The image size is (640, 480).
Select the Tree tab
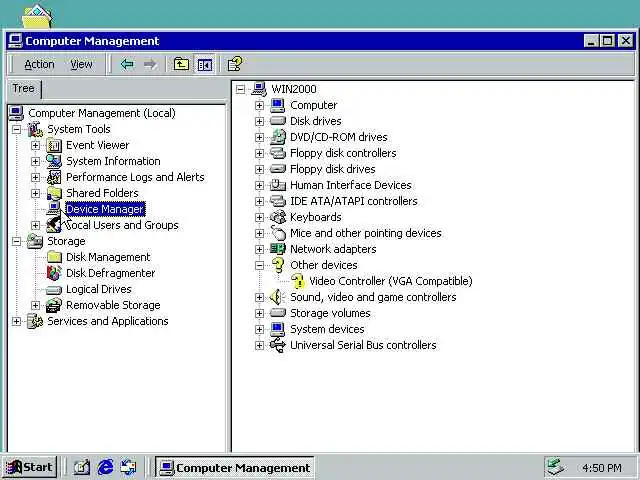(23, 88)
